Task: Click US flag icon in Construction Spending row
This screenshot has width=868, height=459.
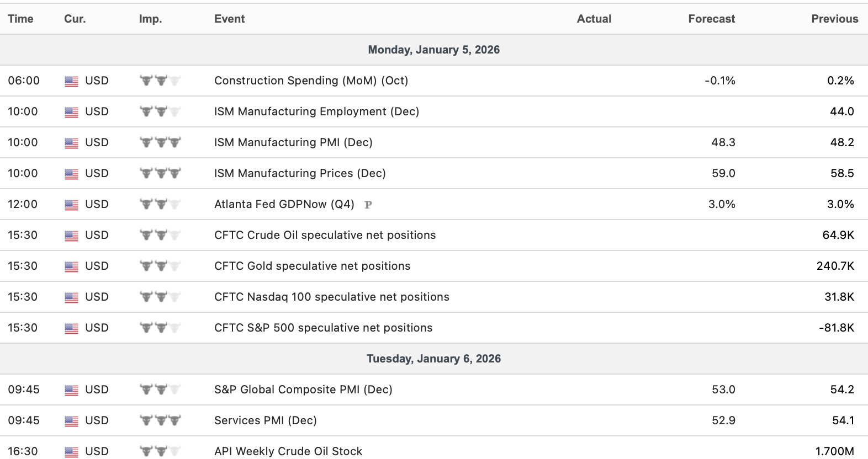Action: pyautogui.click(x=71, y=81)
